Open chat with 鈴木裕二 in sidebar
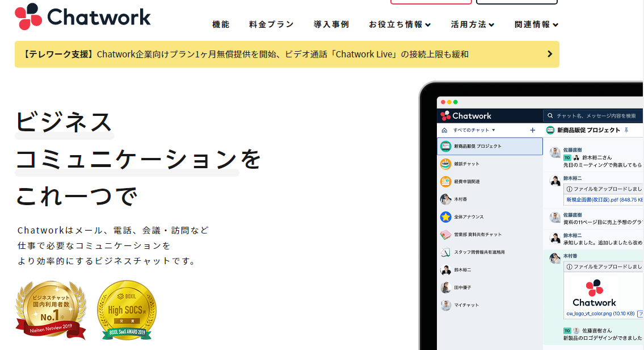Image resolution: width=644 pixels, height=350 pixels. coord(490,270)
